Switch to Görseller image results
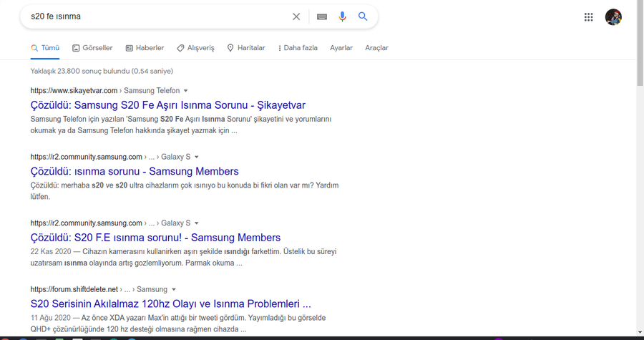Screen dimensions: 644x340 click(x=92, y=48)
